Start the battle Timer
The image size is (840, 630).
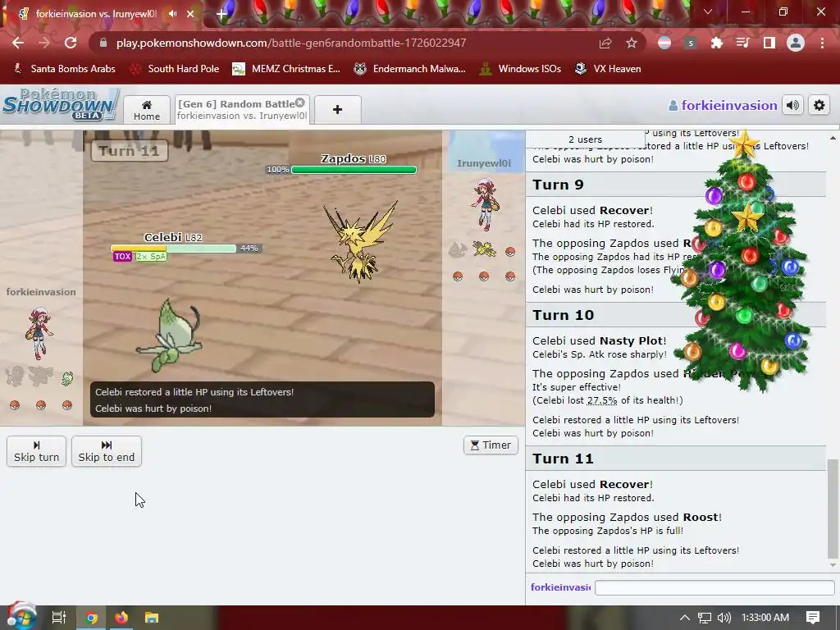pos(491,445)
